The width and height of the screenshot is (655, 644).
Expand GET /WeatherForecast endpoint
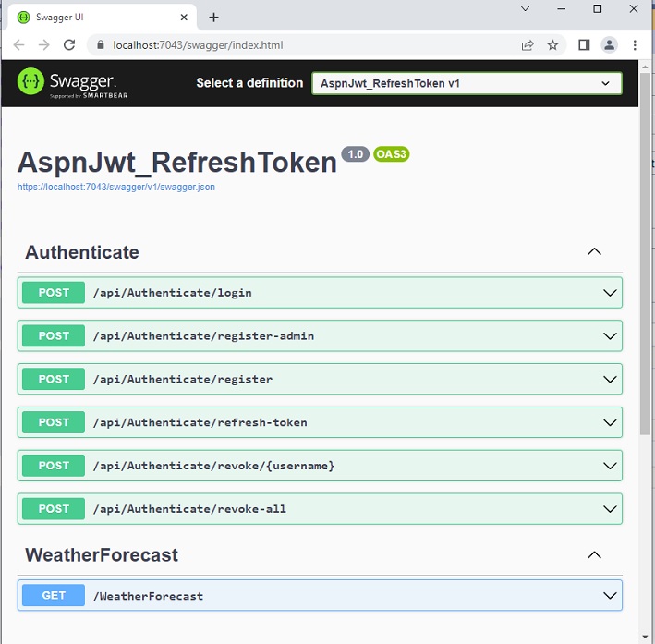click(x=320, y=596)
